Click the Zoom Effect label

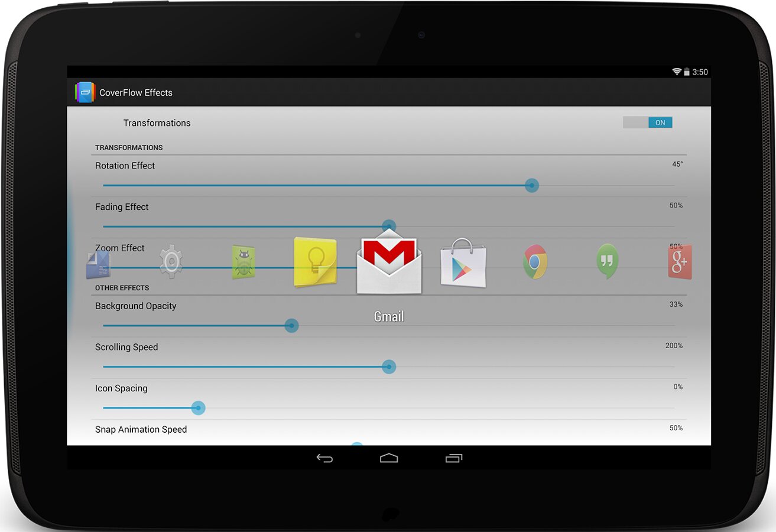coord(120,248)
